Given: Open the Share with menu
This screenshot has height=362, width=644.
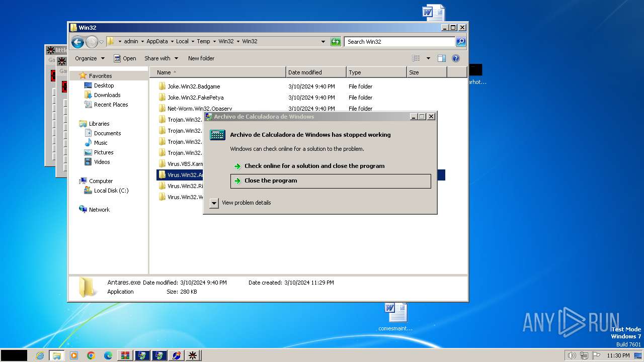Looking at the screenshot, I should click(161, 58).
